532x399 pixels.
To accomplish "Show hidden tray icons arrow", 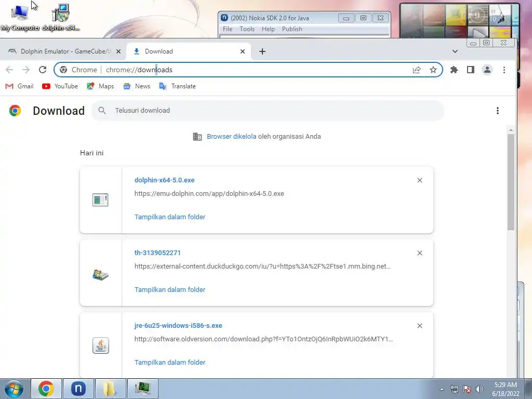I will click(x=442, y=389).
